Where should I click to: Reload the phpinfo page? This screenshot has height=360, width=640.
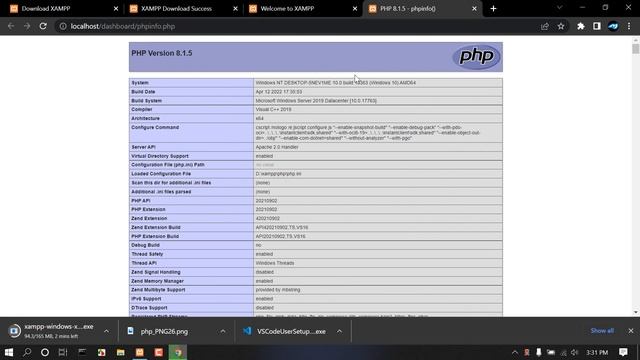[43, 26]
